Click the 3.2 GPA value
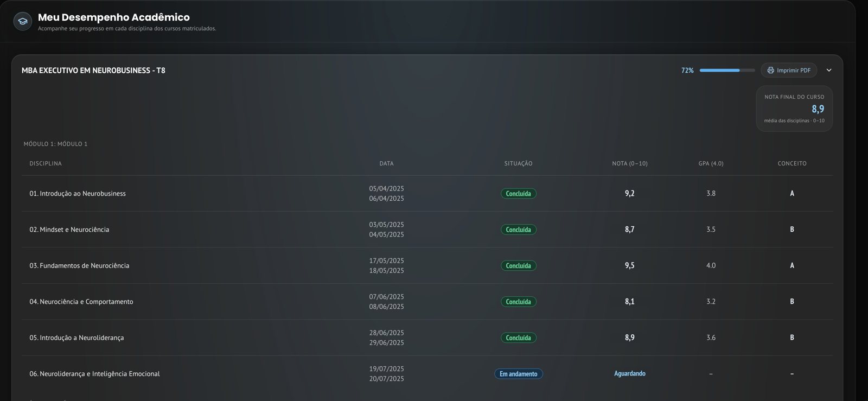 pos(711,302)
